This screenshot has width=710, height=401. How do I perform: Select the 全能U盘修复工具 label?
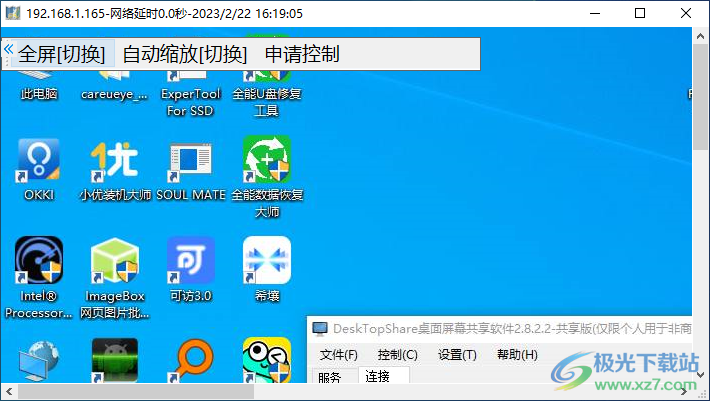pos(267,102)
